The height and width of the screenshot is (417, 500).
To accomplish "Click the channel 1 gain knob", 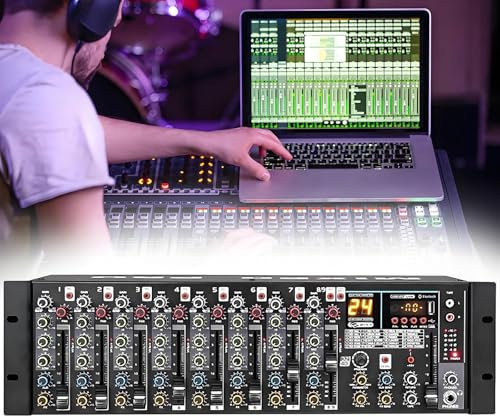I will (44, 303).
